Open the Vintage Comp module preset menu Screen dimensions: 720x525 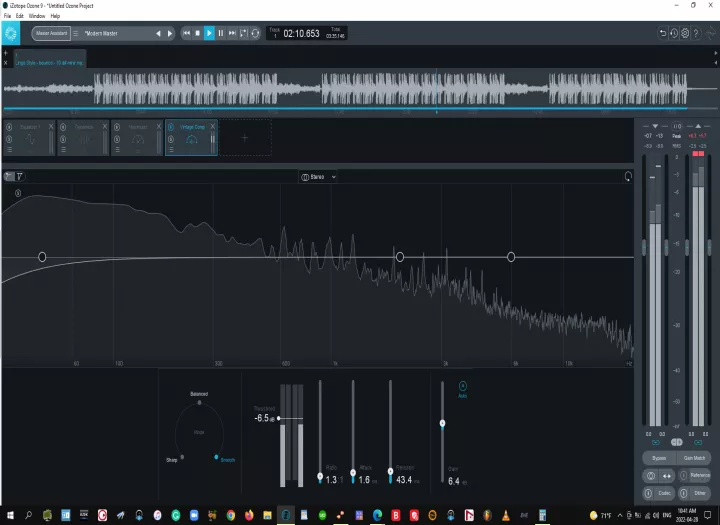coord(171,150)
